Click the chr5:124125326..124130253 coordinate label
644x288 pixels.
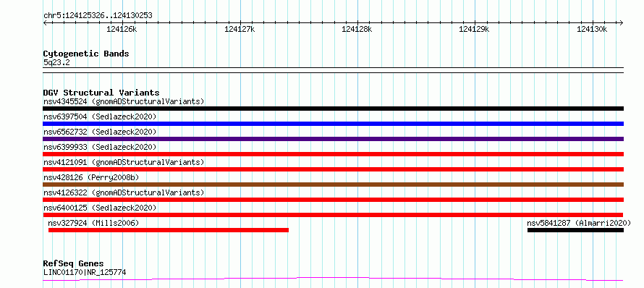(98, 16)
